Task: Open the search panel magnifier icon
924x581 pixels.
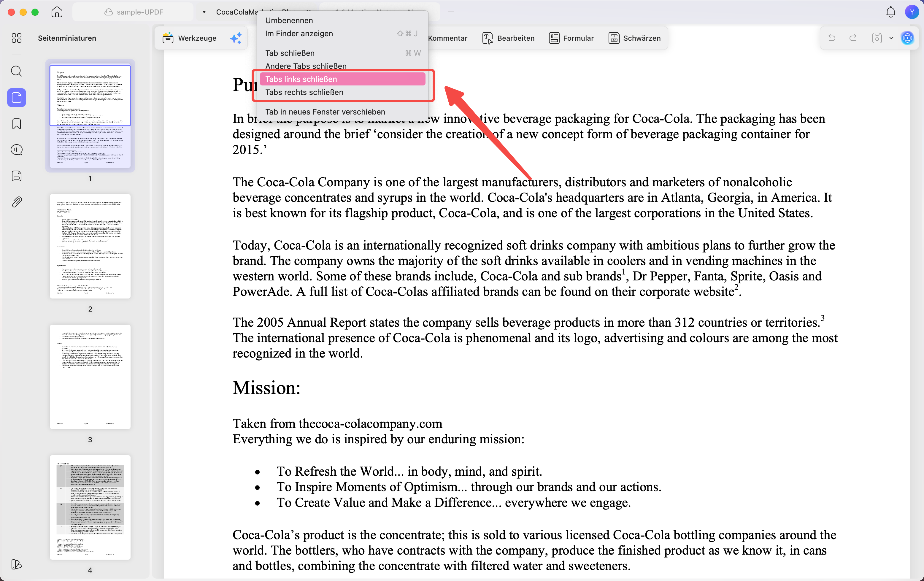Action: pos(17,72)
